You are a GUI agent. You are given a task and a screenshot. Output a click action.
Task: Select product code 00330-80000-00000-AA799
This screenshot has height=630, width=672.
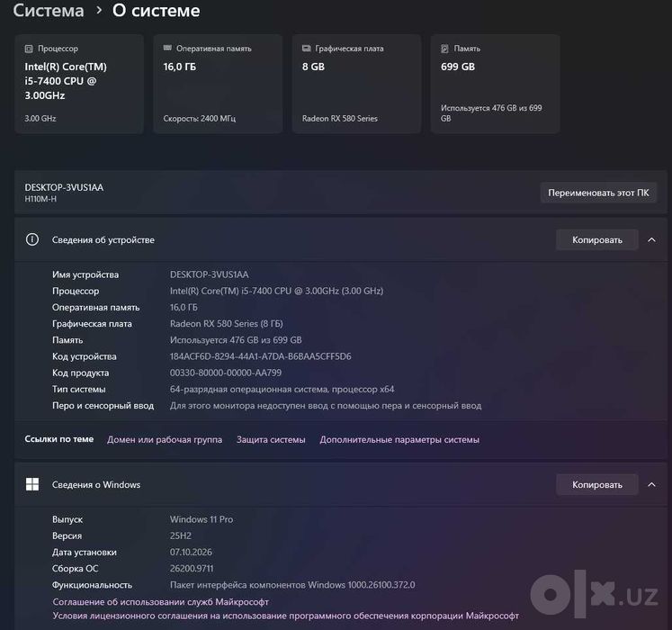(226, 373)
